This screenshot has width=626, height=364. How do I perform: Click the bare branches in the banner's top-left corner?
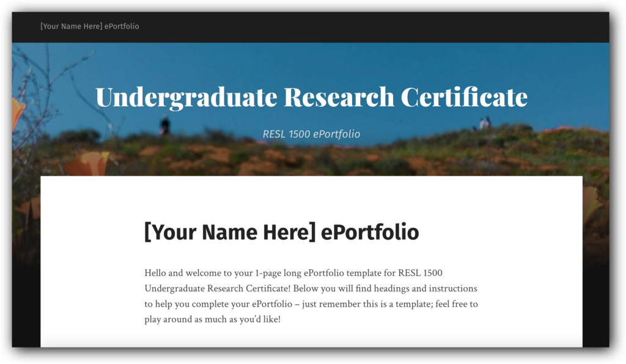[x=37, y=67]
